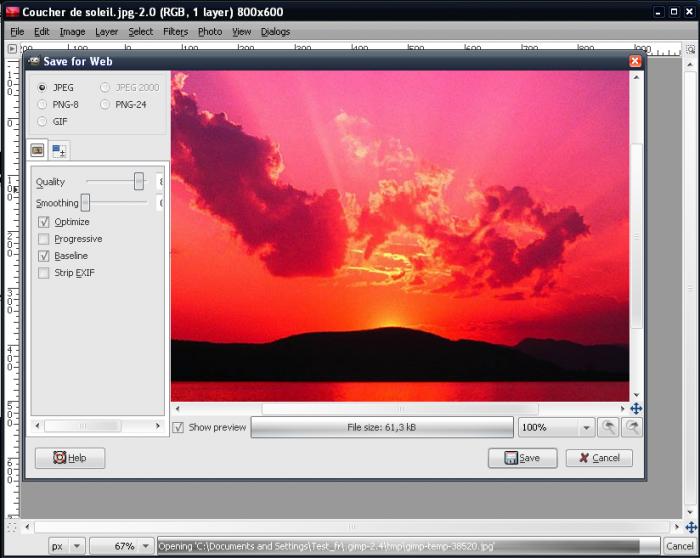Open the Dialogs menu
This screenshot has width=700, height=558.
(x=275, y=31)
